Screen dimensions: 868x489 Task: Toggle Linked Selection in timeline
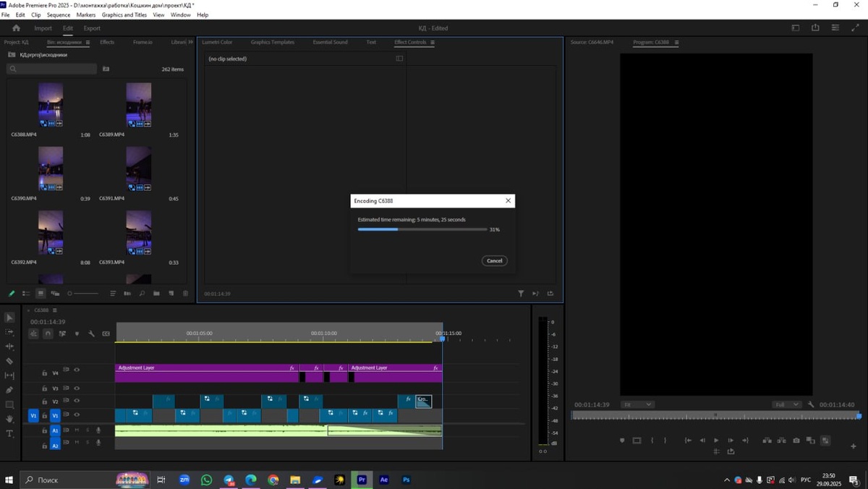pos(62,333)
